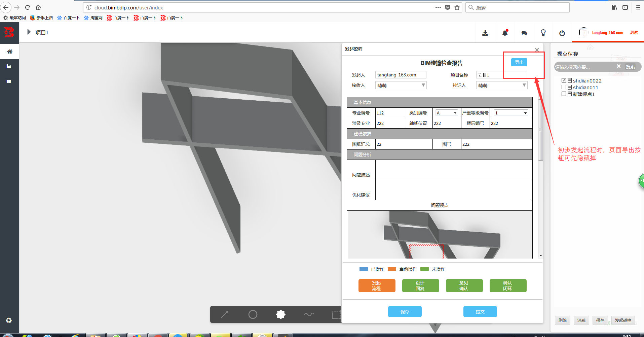Open the 淘宝网 bookmark
Screen dimensions: 644x337
click(93, 18)
